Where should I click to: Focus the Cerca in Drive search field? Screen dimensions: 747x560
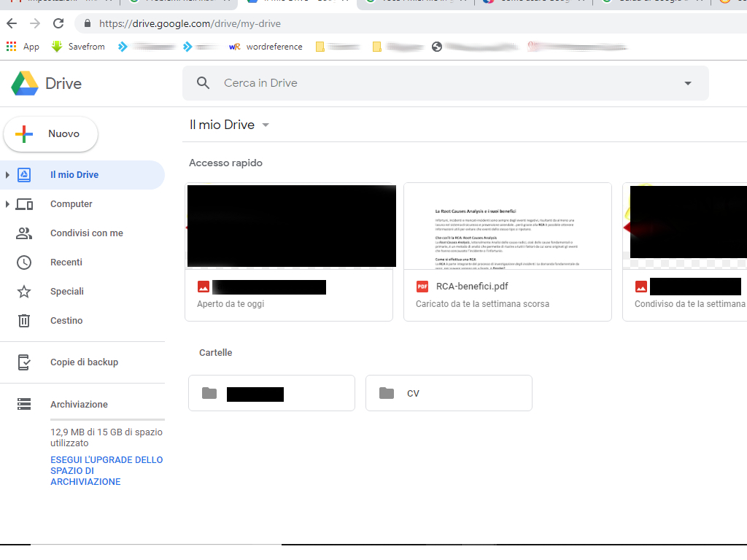click(446, 83)
